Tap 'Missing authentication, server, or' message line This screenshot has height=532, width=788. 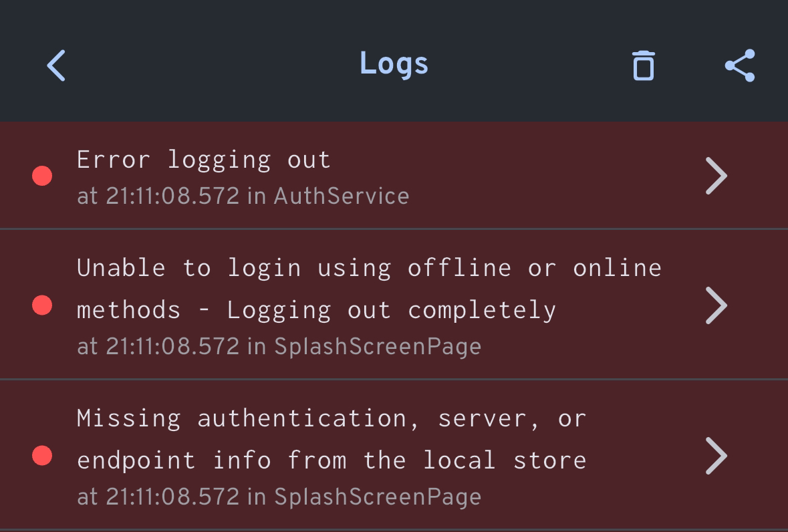tap(332, 418)
